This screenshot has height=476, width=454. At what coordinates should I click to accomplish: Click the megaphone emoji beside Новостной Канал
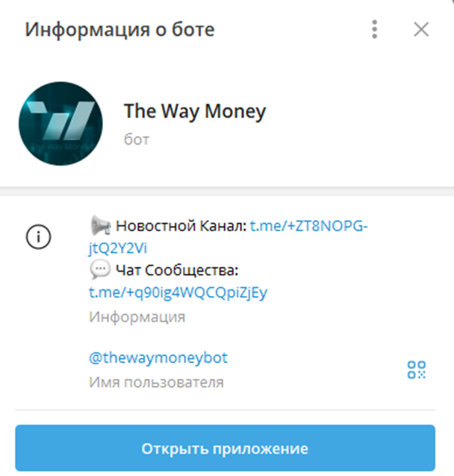tap(101, 225)
